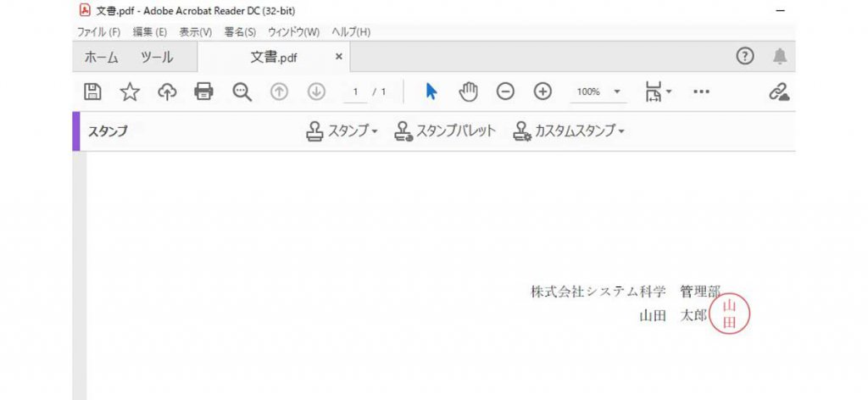
Task: Select the red 山田 seal stamp on the page
Action: tap(730, 315)
